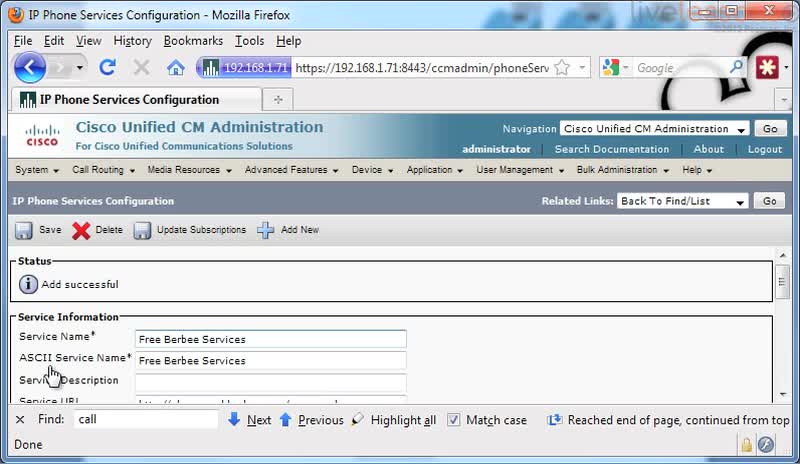Open the Tools menu
This screenshot has width=800, height=464.
249,41
